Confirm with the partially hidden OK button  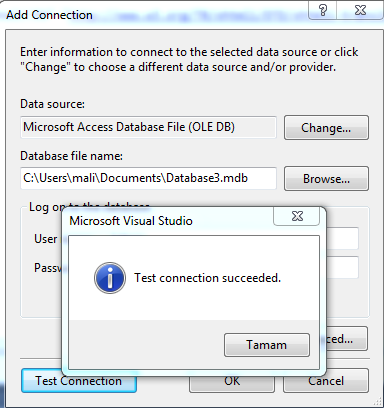[232, 381]
